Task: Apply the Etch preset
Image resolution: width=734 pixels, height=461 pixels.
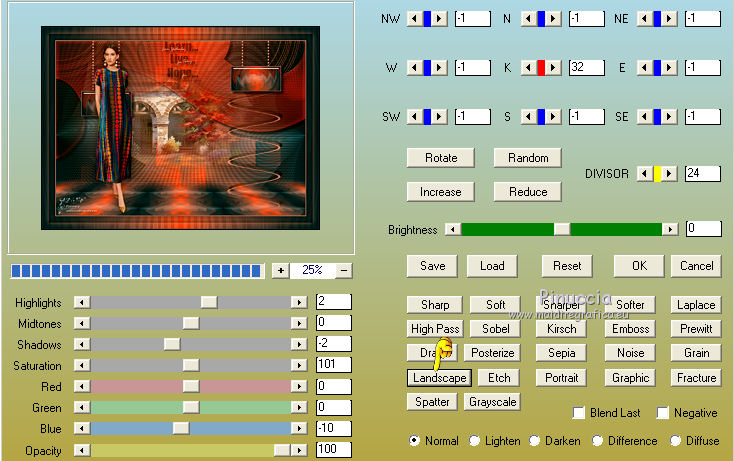Action: (499, 378)
